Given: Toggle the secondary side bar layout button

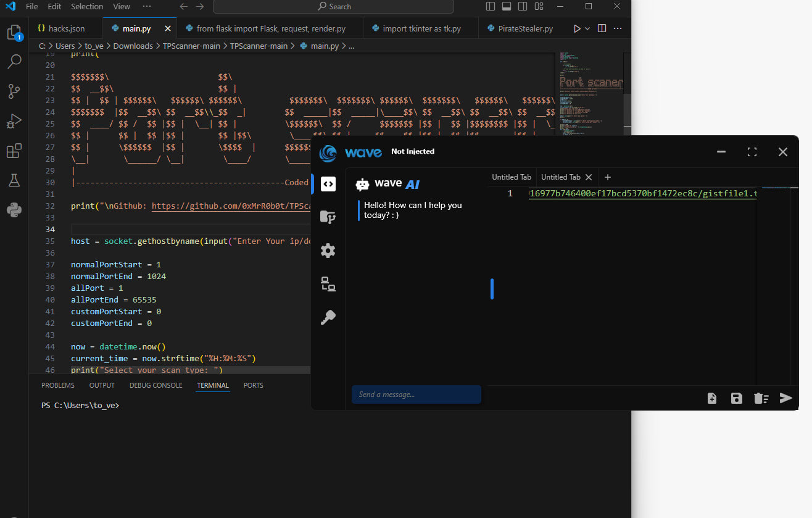Looking at the screenshot, I should coord(523,7).
